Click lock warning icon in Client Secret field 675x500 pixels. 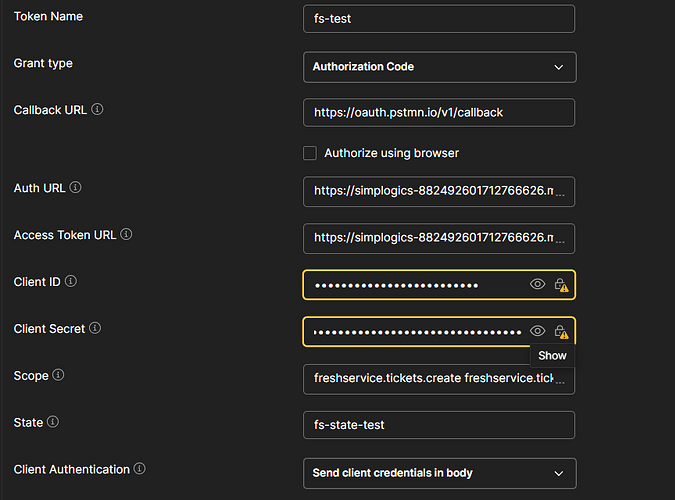pos(561,332)
